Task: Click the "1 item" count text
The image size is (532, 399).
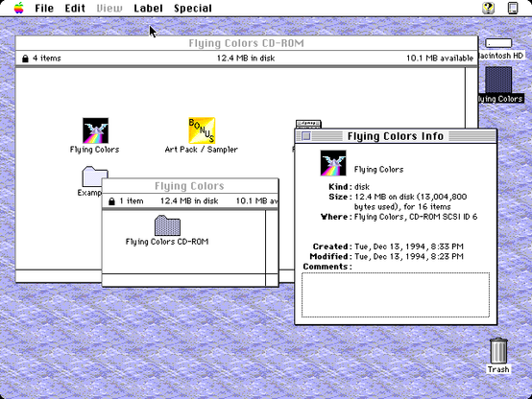Action: (132, 201)
